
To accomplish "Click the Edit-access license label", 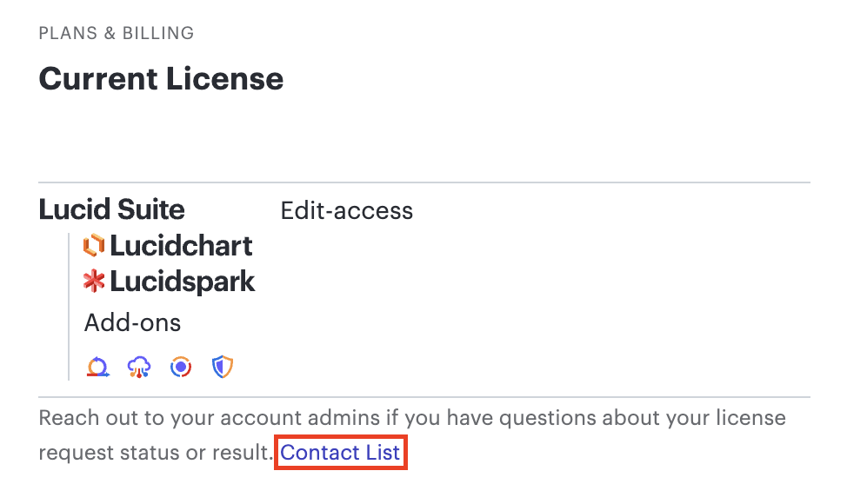I will [346, 210].
